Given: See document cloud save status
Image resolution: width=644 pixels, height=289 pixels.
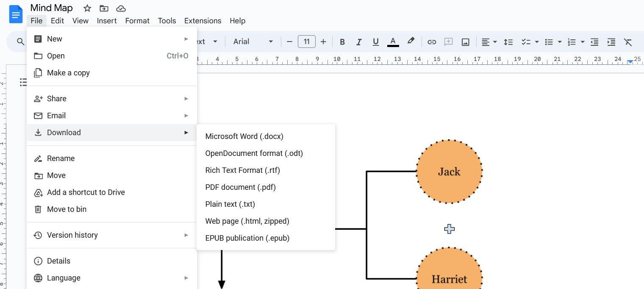Looking at the screenshot, I should (x=120, y=8).
